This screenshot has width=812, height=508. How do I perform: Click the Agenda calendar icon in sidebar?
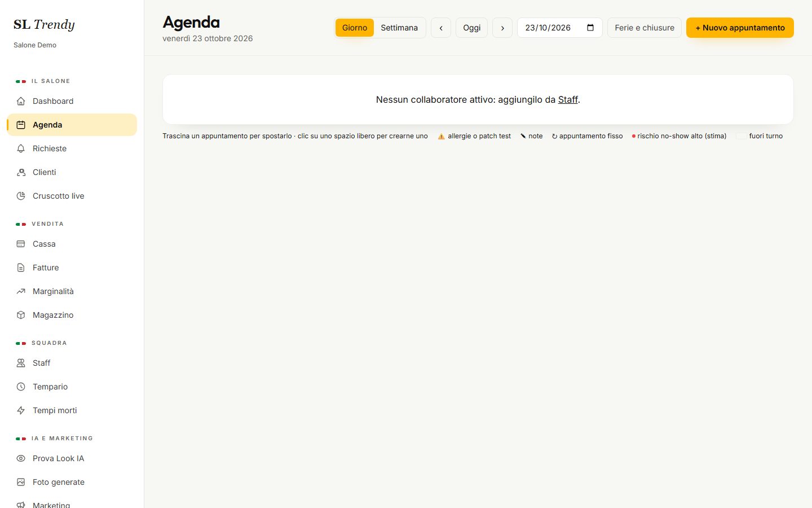coord(21,125)
